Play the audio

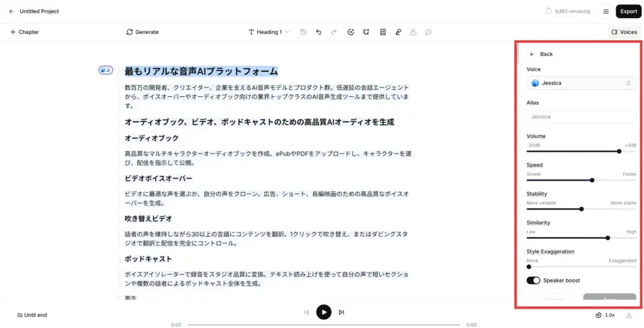click(x=324, y=312)
